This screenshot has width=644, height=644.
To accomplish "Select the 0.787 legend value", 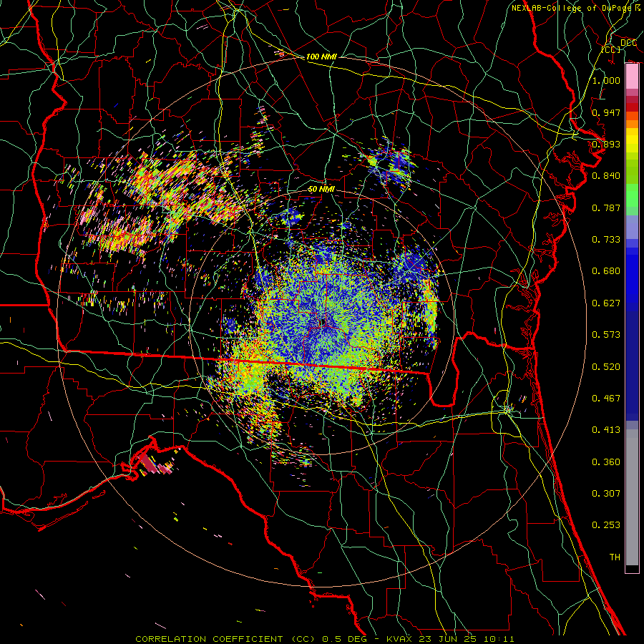I will click(x=606, y=208).
